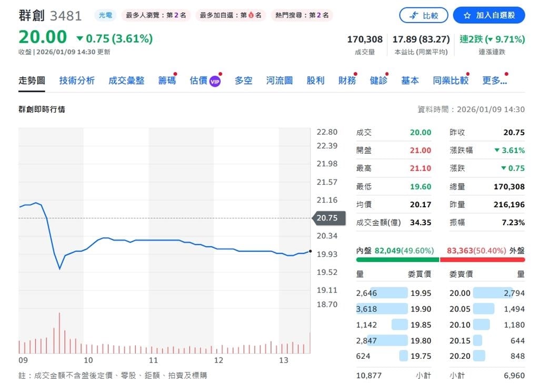Image resolution: width=539 pixels, height=392 pixels.
Task: Click the flame icon in 最多加自選 badge
Action: click(x=251, y=15)
